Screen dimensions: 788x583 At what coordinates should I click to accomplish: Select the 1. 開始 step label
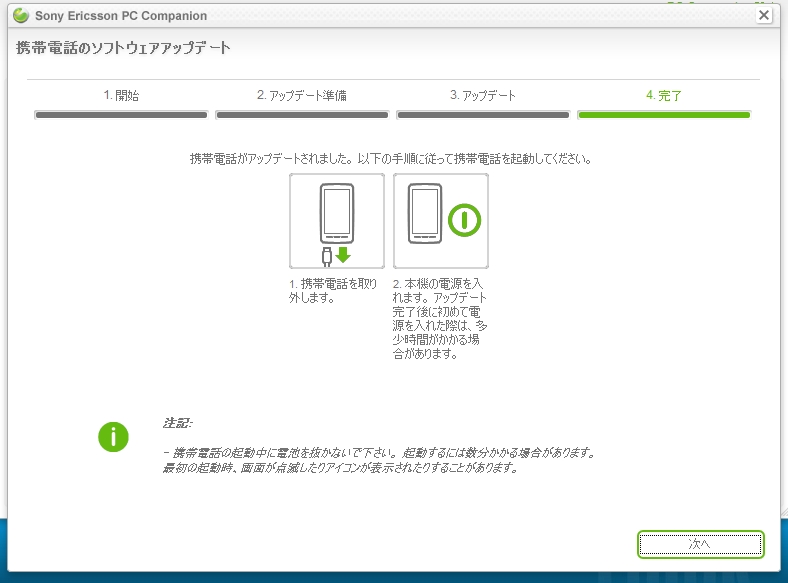(121, 96)
